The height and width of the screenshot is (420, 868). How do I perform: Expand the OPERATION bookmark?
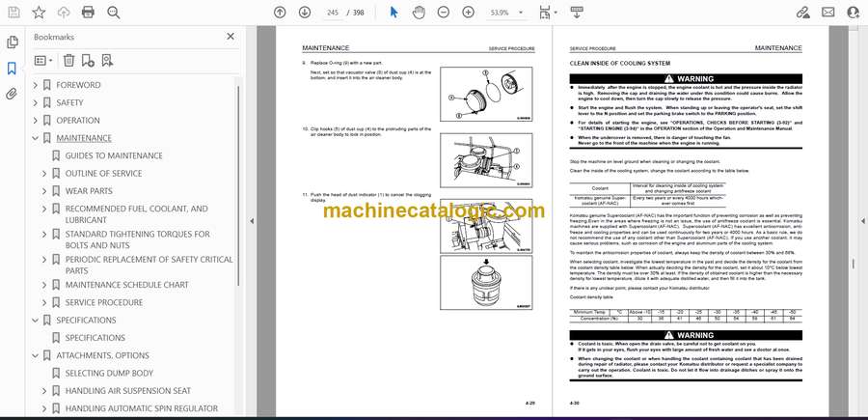click(x=36, y=121)
